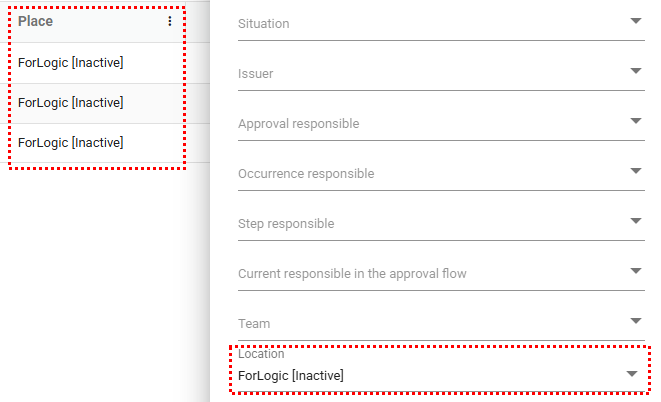Open the Location dropdown arrow

[x=631, y=374]
